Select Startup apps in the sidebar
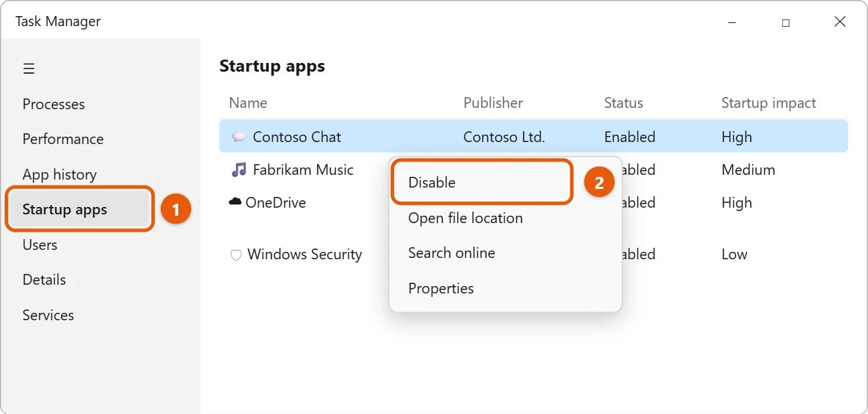 pos(80,210)
